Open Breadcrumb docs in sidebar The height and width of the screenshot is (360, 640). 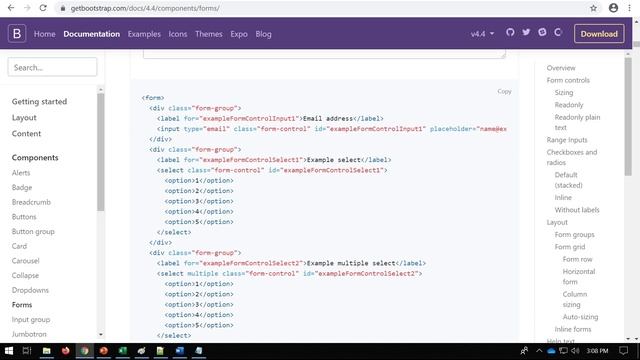(31, 202)
